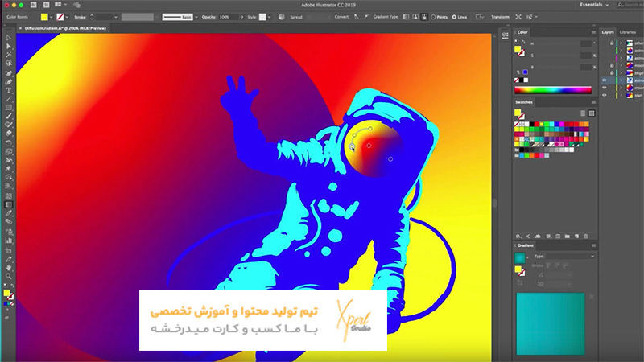Screen dimensions: 644x362
Task: Switch to the Libraries tab
Action: [628, 32]
